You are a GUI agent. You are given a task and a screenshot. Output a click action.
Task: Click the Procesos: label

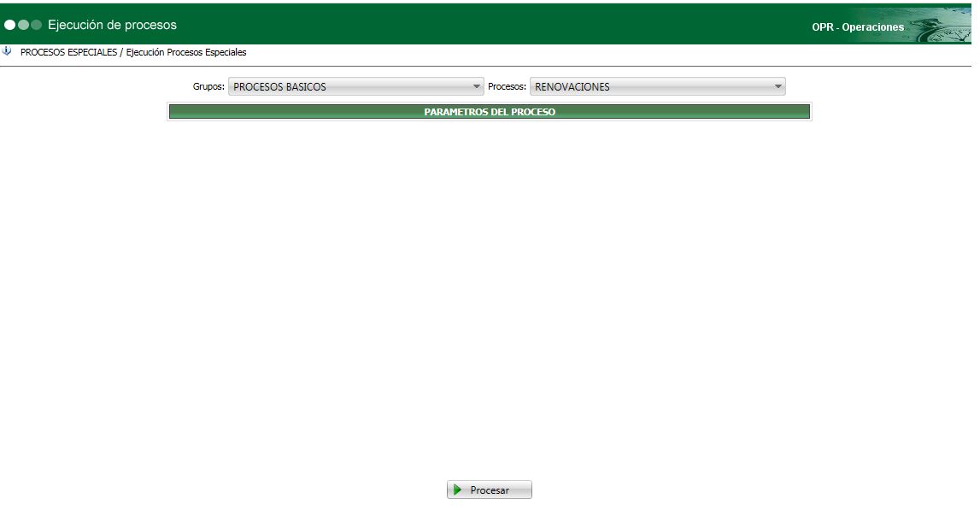(507, 87)
